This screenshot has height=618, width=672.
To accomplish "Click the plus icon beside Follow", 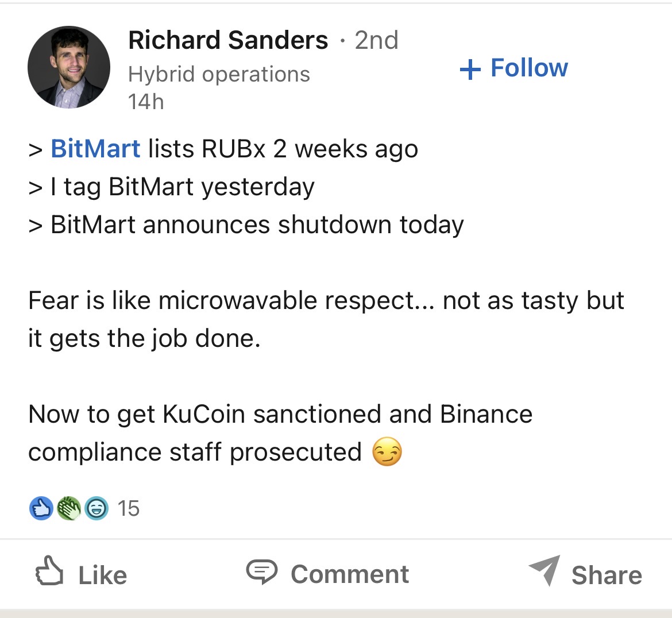I will click(x=470, y=69).
